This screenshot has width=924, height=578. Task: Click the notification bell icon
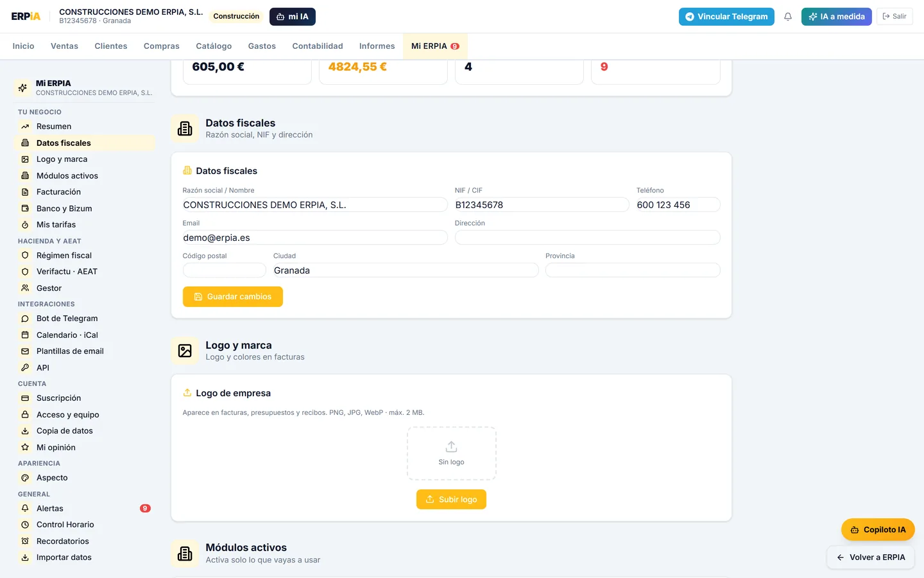click(x=788, y=17)
